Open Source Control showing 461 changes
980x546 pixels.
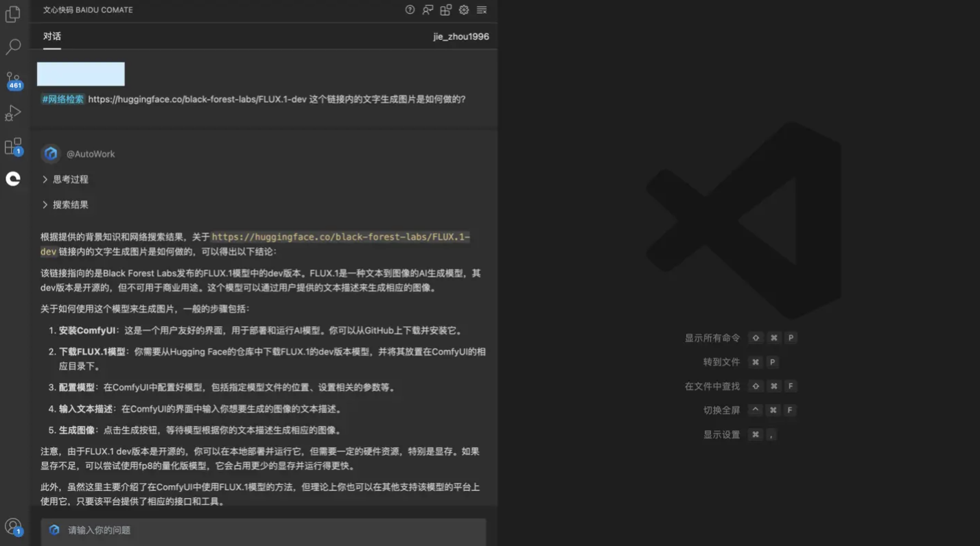point(13,79)
